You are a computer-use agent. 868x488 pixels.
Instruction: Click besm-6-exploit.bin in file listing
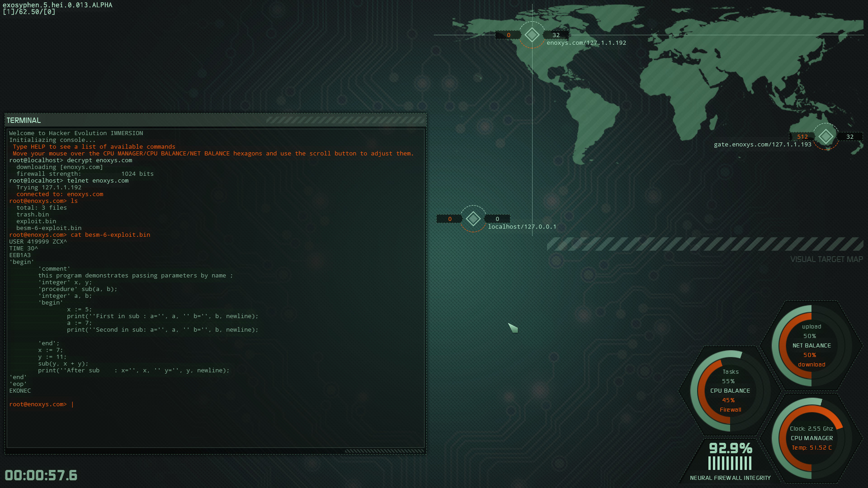[49, 228]
